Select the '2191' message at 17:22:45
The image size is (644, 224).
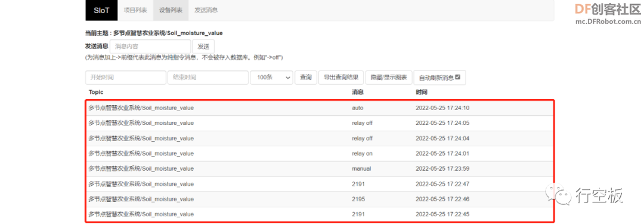358,214
